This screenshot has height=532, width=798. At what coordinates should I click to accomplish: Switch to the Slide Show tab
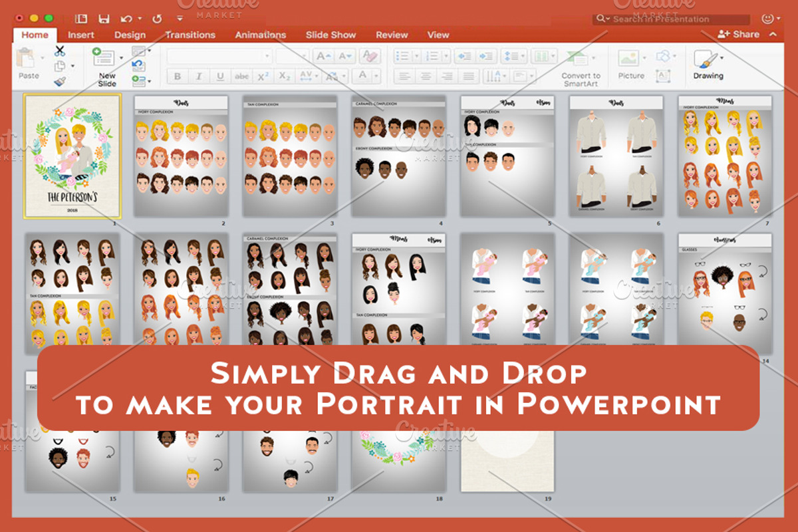click(x=331, y=35)
